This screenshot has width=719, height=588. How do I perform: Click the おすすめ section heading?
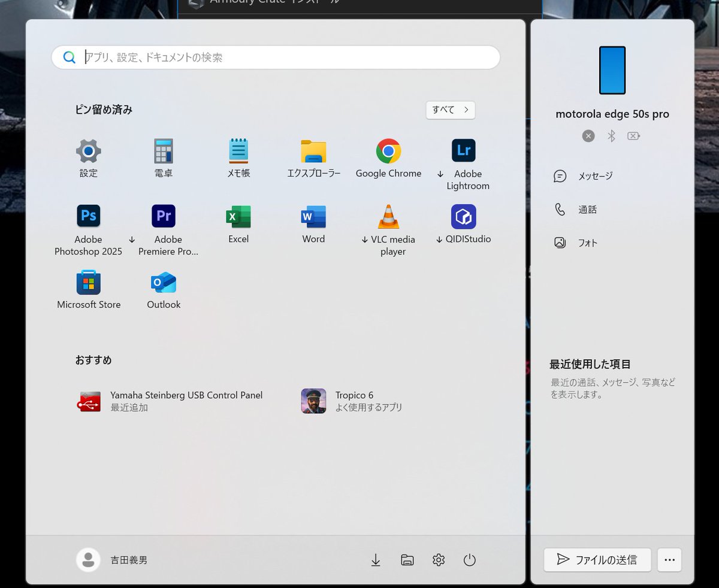(93, 360)
